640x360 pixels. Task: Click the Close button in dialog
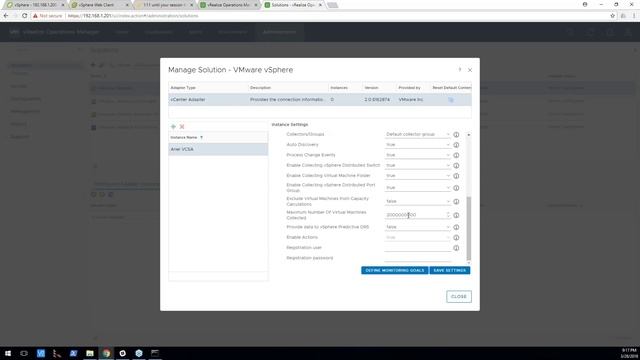click(459, 297)
